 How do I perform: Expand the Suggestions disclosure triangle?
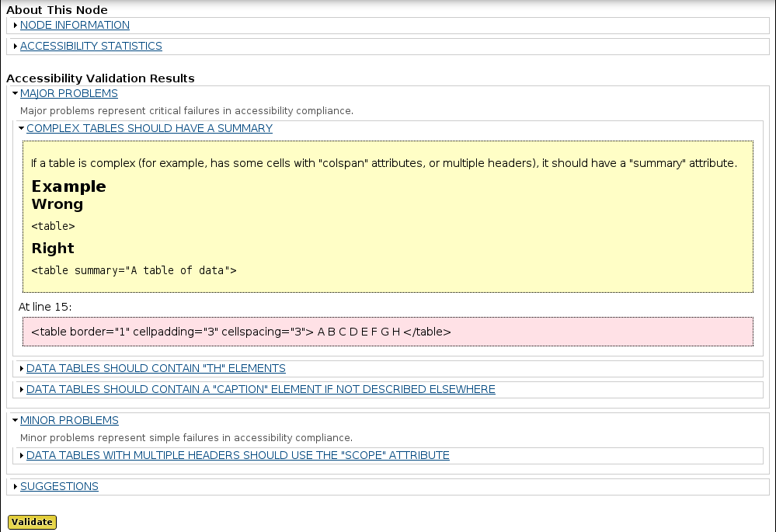click(x=16, y=486)
